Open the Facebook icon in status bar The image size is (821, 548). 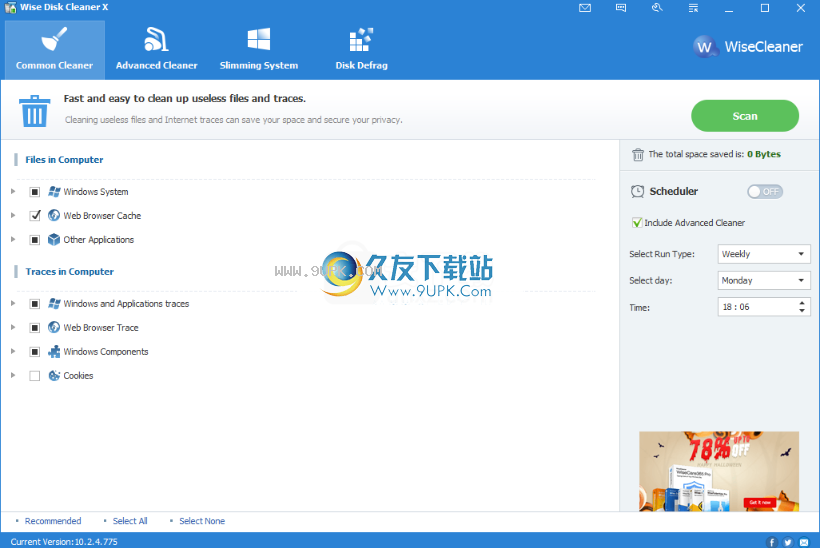[772, 542]
